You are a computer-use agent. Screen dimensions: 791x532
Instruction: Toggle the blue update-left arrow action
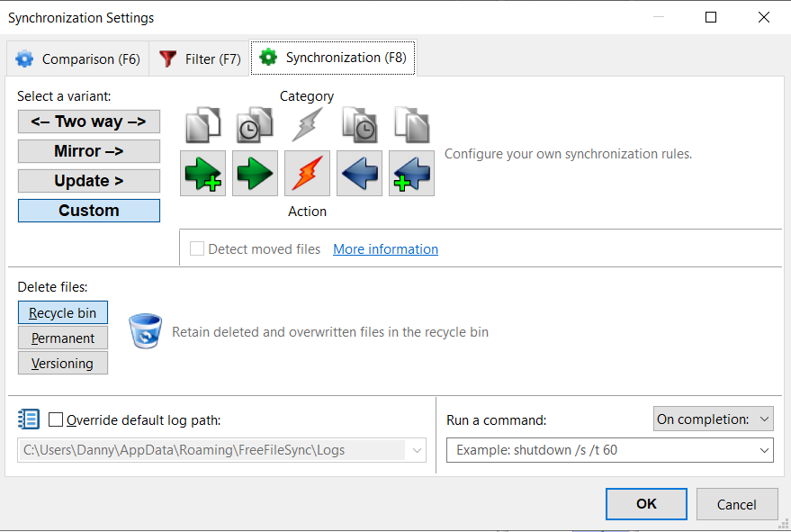(x=359, y=173)
